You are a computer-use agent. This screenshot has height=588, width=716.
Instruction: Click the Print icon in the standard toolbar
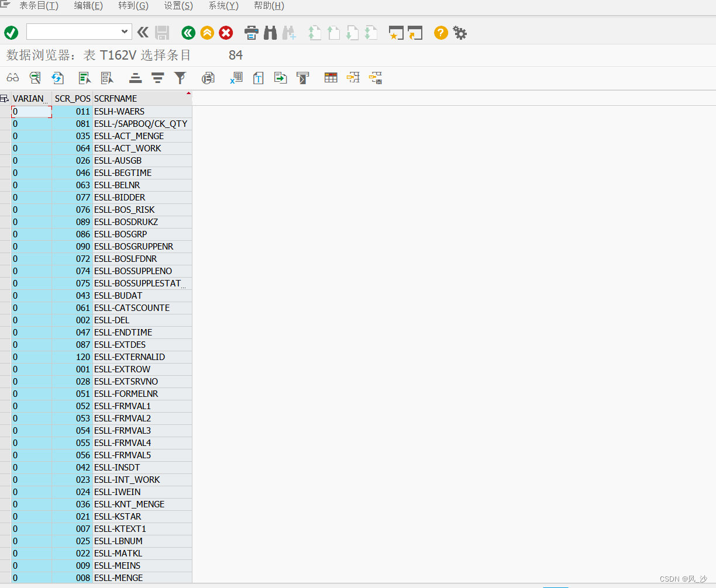tap(252, 33)
